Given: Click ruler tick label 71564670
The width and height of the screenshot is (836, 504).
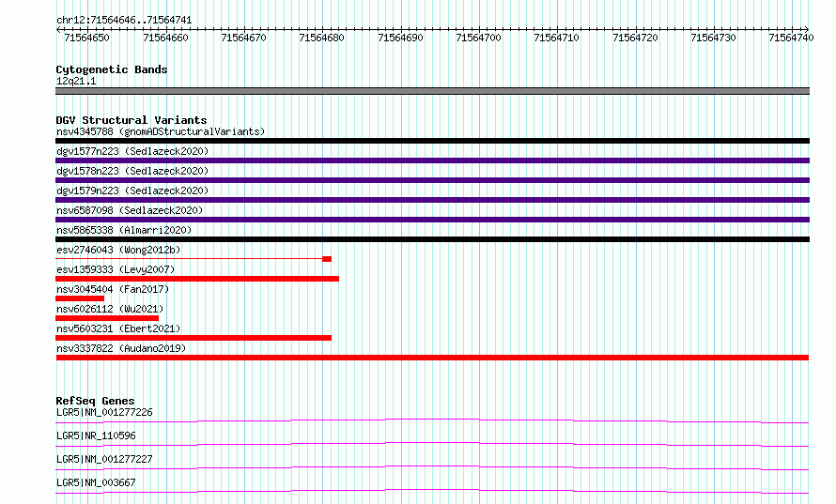Looking at the screenshot, I should pyautogui.click(x=243, y=38).
